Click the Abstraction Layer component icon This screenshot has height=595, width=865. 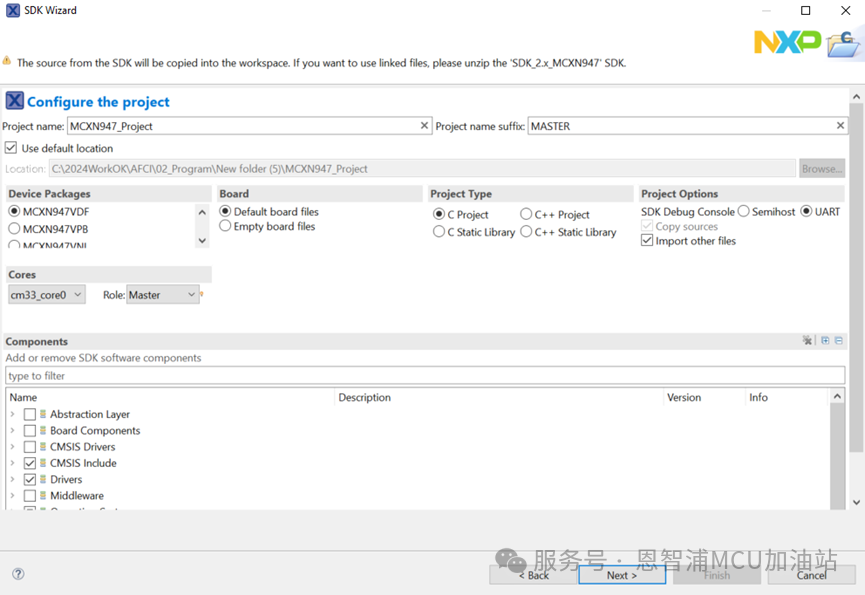pyautogui.click(x=43, y=414)
